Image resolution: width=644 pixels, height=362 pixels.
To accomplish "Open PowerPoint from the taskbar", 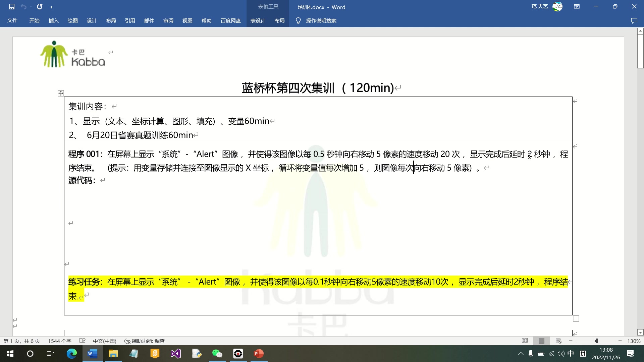I will pos(259,354).
